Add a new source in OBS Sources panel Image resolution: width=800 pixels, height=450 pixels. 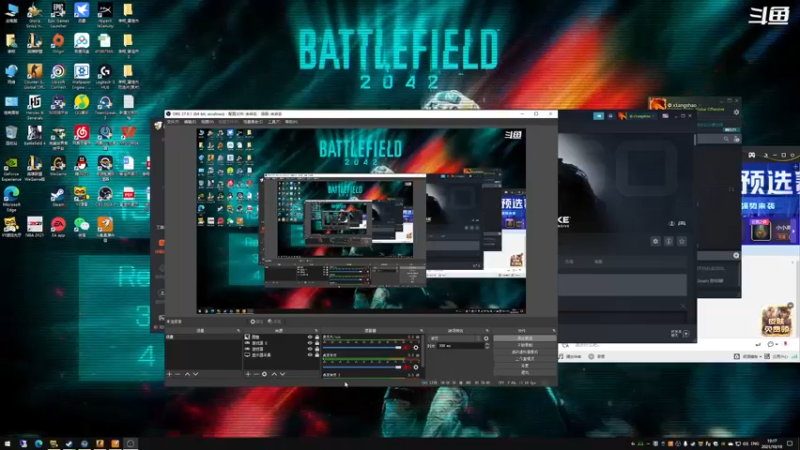(248, 374)
